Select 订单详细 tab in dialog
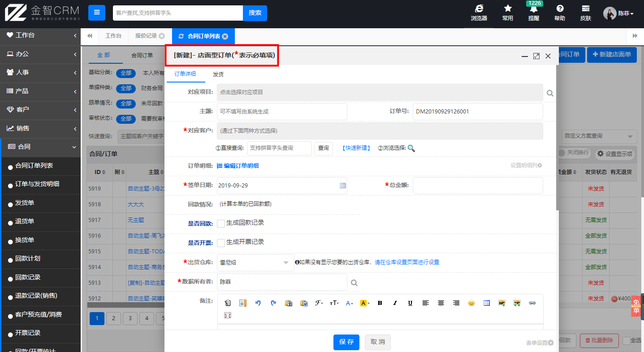The width and height of the screenshot is (644, 352). click(x=185, y=74)
